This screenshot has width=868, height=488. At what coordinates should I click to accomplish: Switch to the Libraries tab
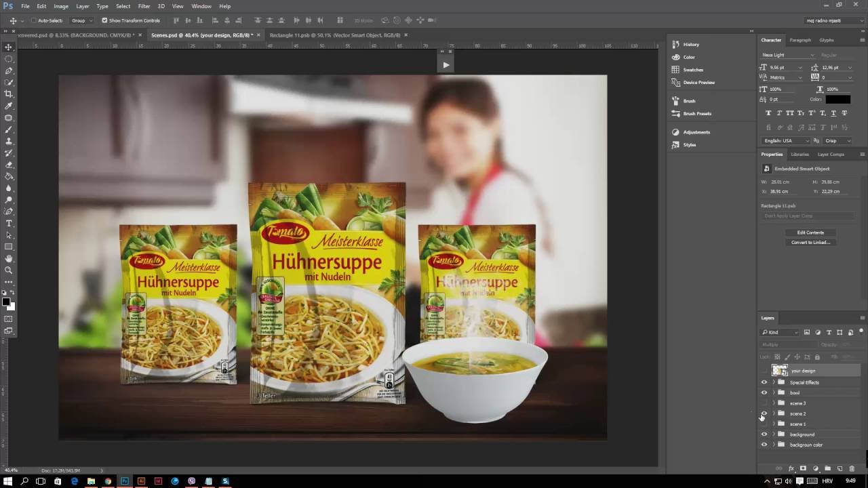coord(800,154)
